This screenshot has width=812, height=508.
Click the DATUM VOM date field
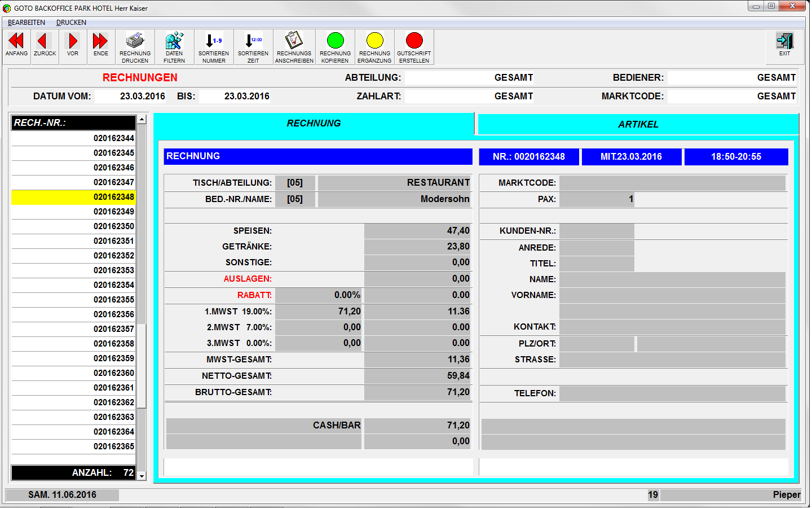[x=131, y=97]
